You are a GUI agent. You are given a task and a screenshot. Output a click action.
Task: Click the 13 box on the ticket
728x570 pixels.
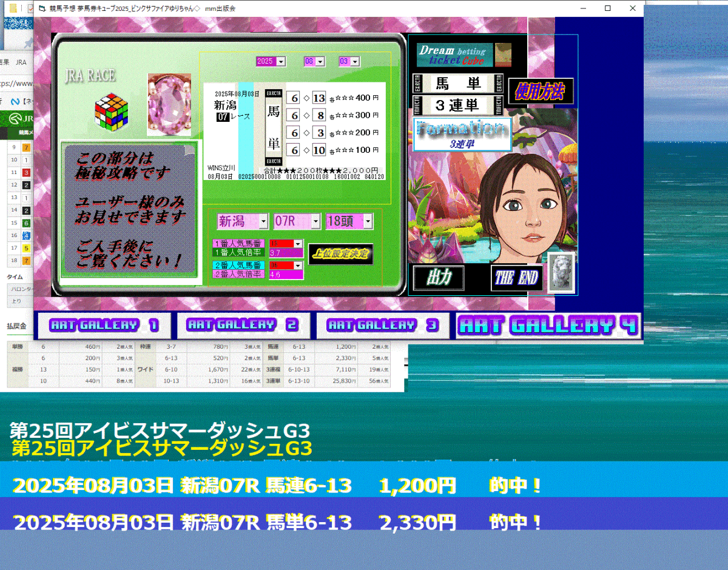[x=320, y=98]
